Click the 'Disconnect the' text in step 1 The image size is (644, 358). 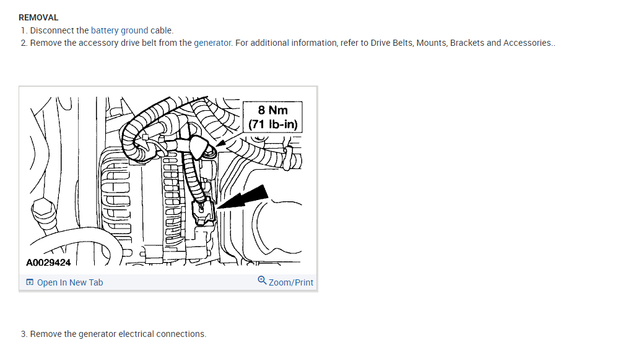tap(59, 30)
